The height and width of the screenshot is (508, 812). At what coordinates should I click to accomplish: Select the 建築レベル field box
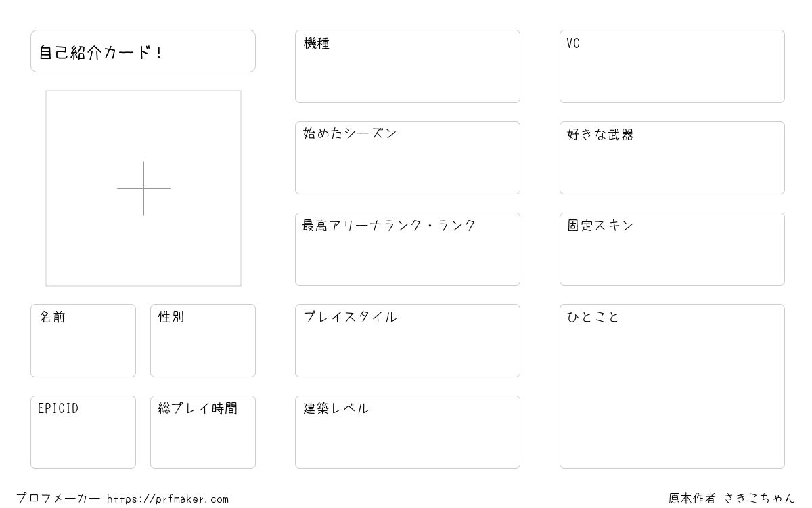[x=407, y=432]
